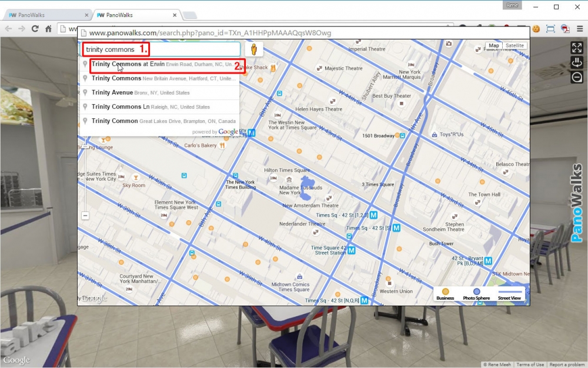This screenshot has width=588, height=368.
Task: Click the Times Sq - 42 St [1,2,3] metro icon
Action: pyautogui.click(x=373, y=215)
